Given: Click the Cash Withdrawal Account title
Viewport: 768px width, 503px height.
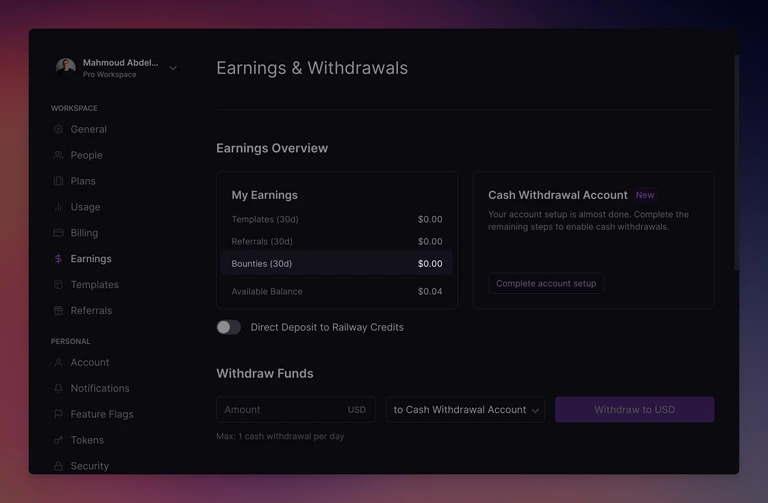Looking at the screenshot, I should point(557,195).
